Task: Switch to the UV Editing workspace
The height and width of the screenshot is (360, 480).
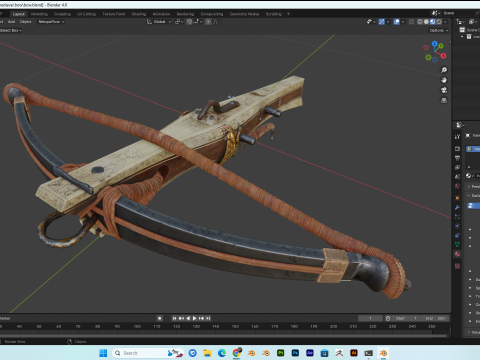Action: point(86,14)
